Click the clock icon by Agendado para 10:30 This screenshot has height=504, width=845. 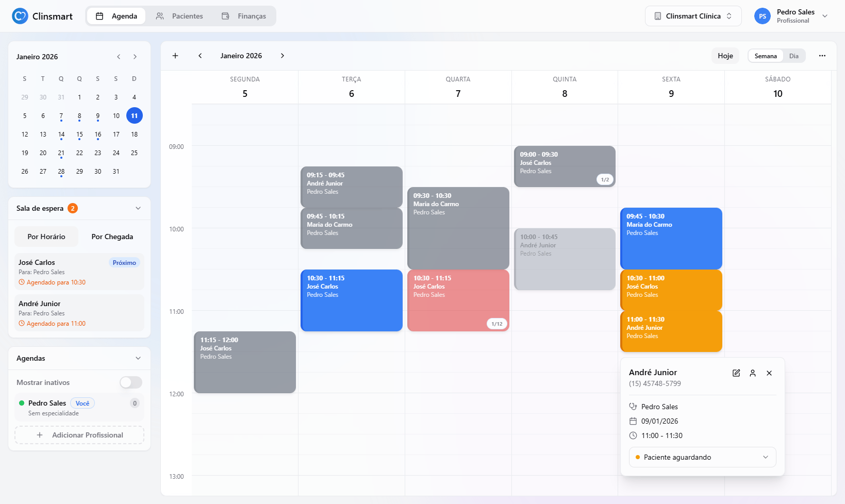[x=22, y=282]
